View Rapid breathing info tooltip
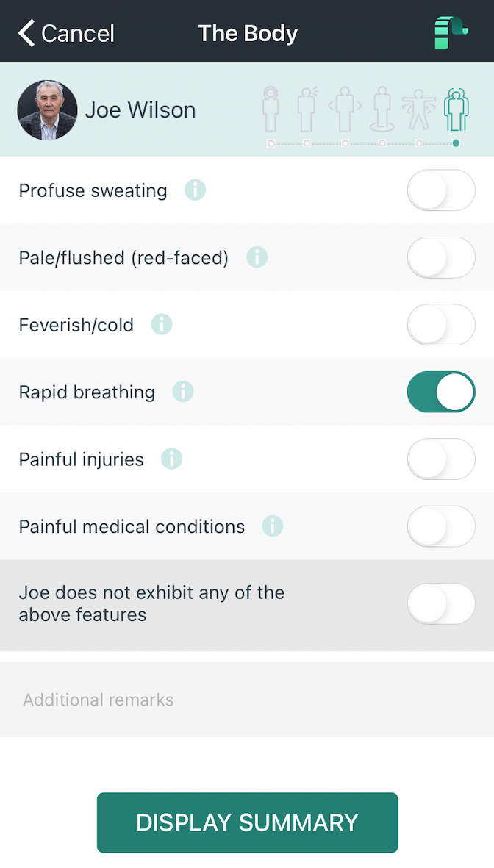The height and width of the screenshot is (868, 494). 183,392
